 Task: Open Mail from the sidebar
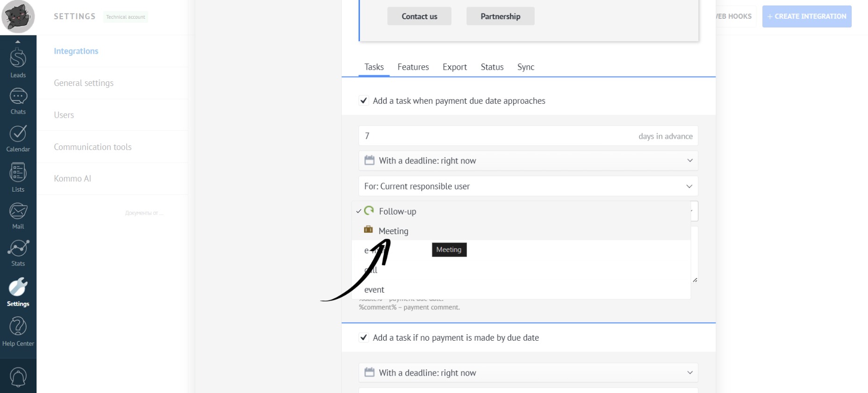coord(18,215)
